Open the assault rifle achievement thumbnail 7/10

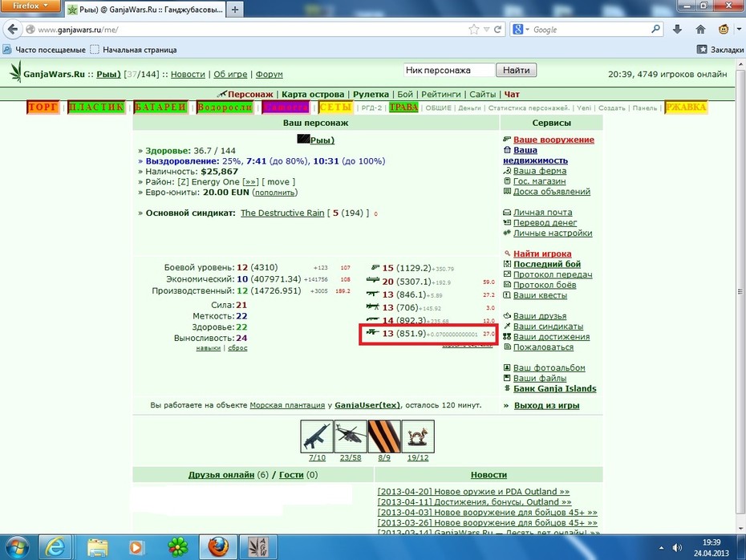click(x=317, y=436)
